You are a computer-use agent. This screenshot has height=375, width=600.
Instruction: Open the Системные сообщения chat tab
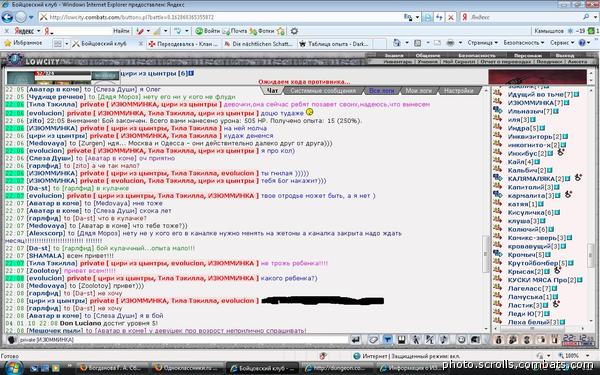[323, 91]
